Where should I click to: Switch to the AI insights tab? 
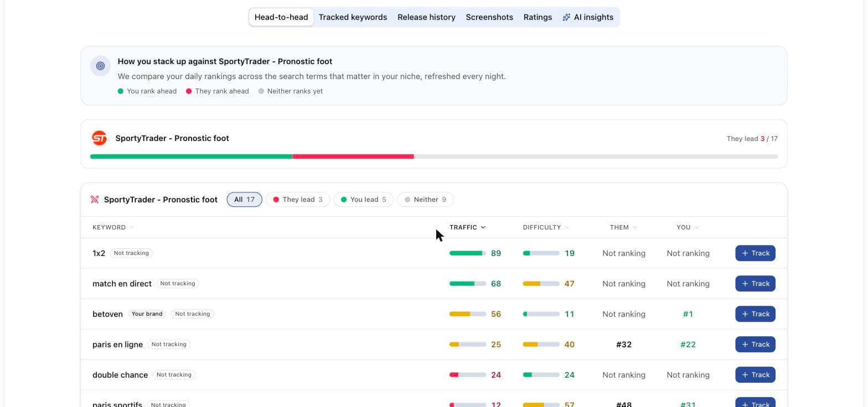click(588, 17)
